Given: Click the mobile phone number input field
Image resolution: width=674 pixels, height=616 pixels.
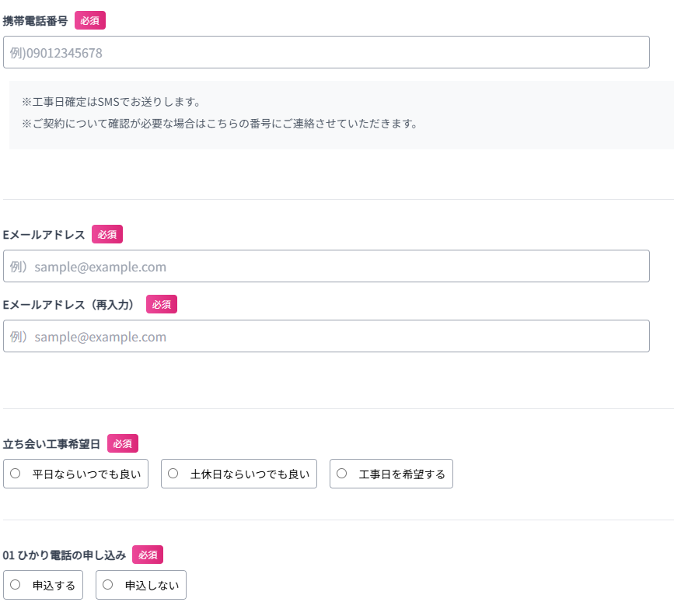Looking at the screenshot, I should [327, 52].
